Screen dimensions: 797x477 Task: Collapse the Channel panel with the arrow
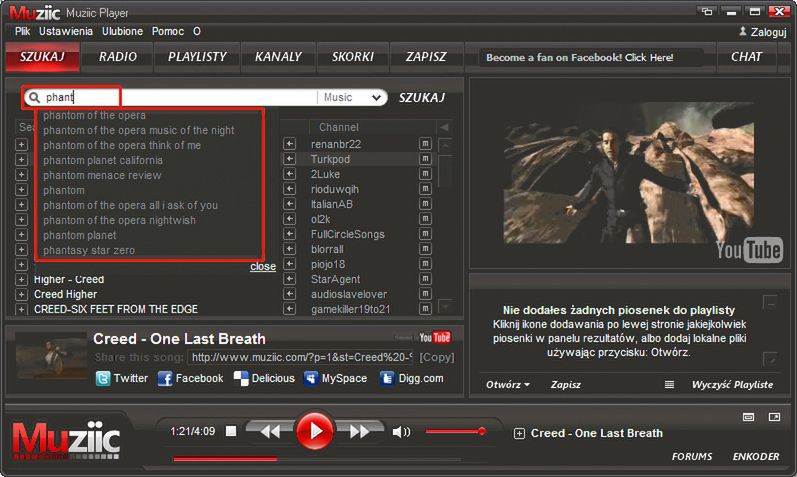[445, 127]
